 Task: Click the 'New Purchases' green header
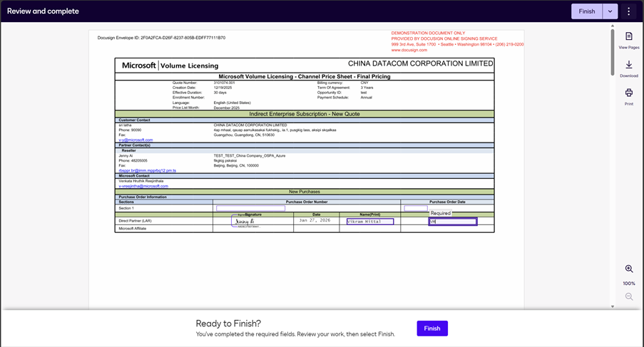(305, 192)
